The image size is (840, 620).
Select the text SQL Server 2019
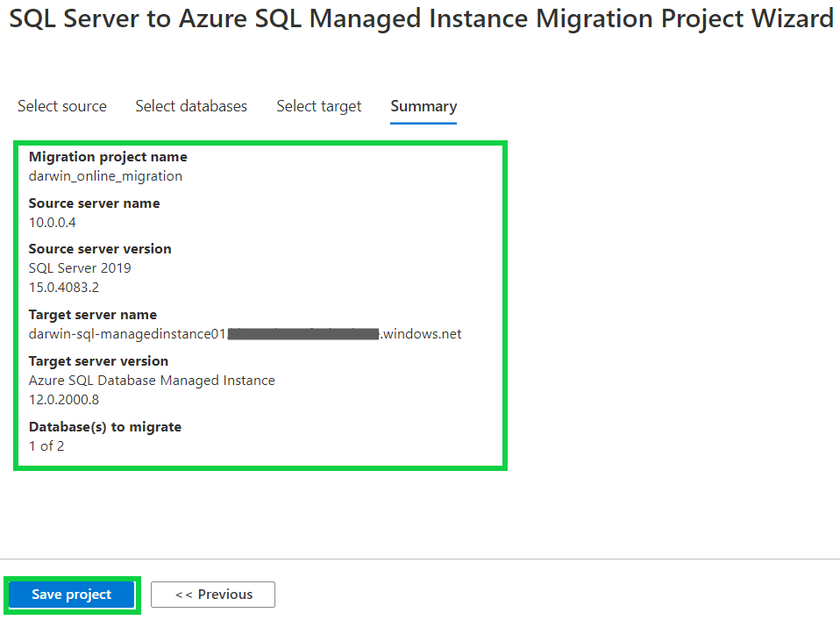[80, 268]
